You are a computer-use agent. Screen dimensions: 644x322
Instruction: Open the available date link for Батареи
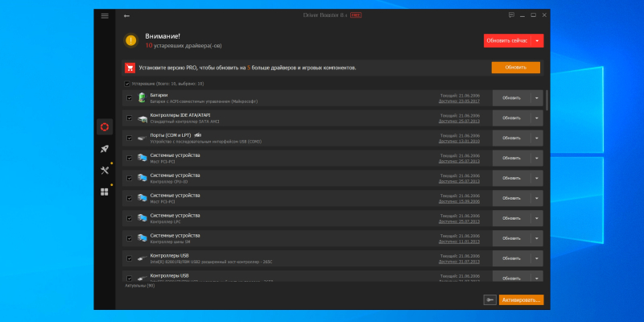(458, 101)
